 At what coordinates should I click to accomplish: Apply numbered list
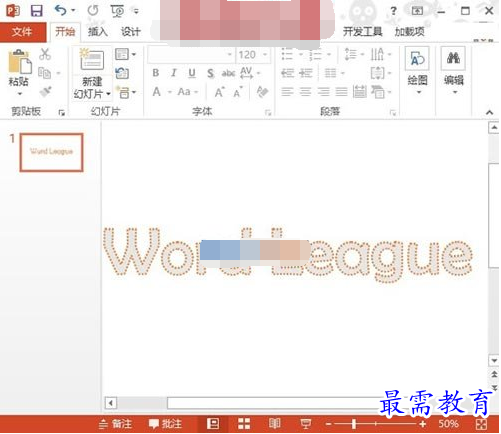(x=315, y=54)
